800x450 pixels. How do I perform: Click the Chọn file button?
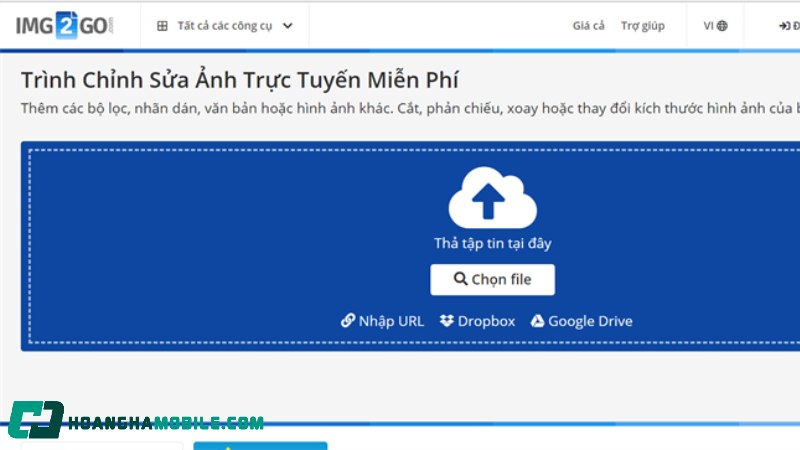click(492, 280)
